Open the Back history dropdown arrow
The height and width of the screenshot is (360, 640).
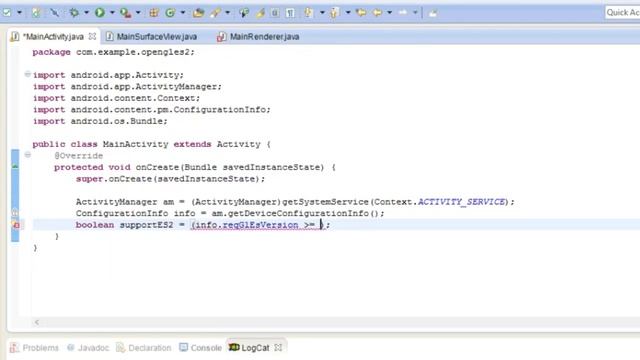[389, 13]
